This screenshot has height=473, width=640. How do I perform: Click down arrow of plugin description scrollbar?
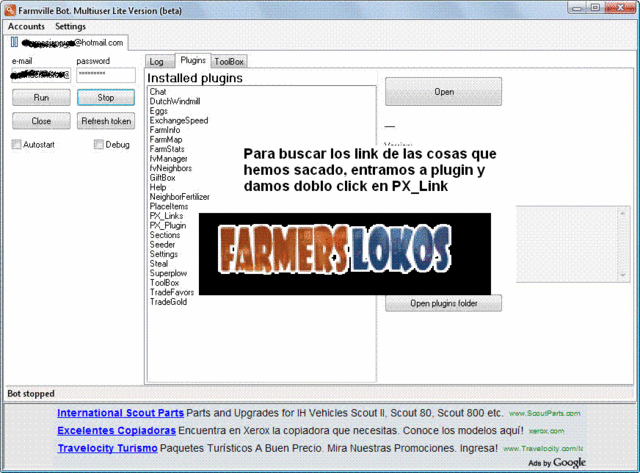(x=623, y=275)
